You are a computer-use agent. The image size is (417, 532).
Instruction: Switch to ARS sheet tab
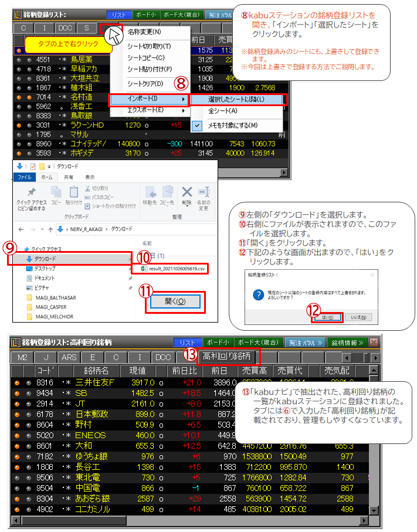point(69,358)
